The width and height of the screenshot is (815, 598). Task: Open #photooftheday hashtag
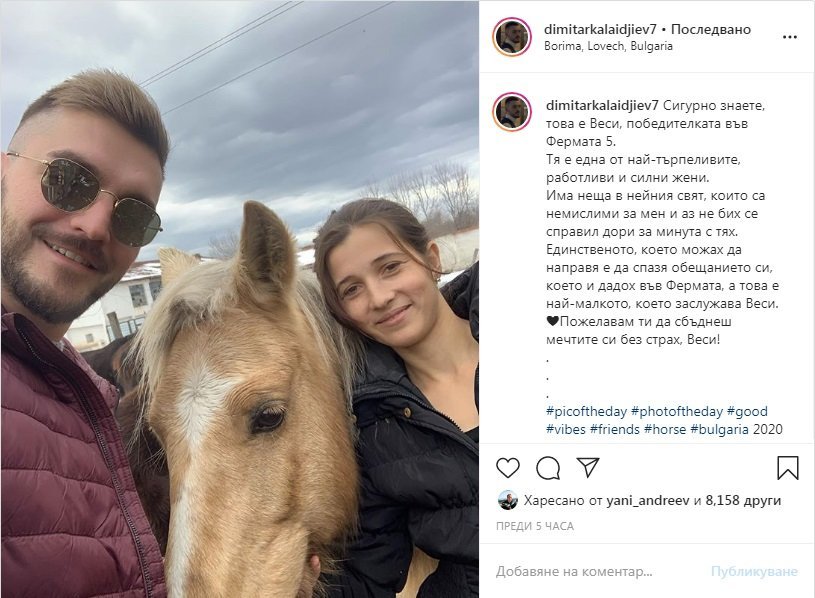[x=677, y=411]
